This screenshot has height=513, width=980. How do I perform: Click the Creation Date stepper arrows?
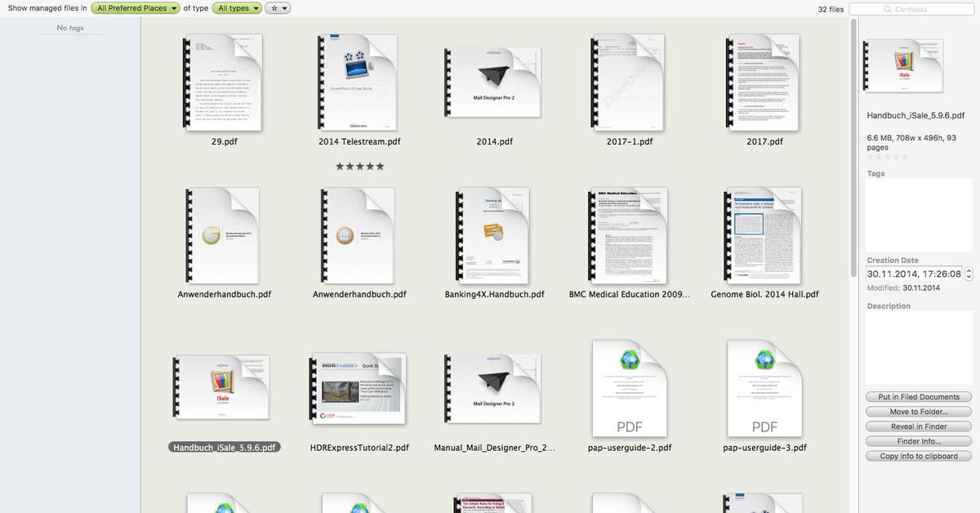coord(969,274)
